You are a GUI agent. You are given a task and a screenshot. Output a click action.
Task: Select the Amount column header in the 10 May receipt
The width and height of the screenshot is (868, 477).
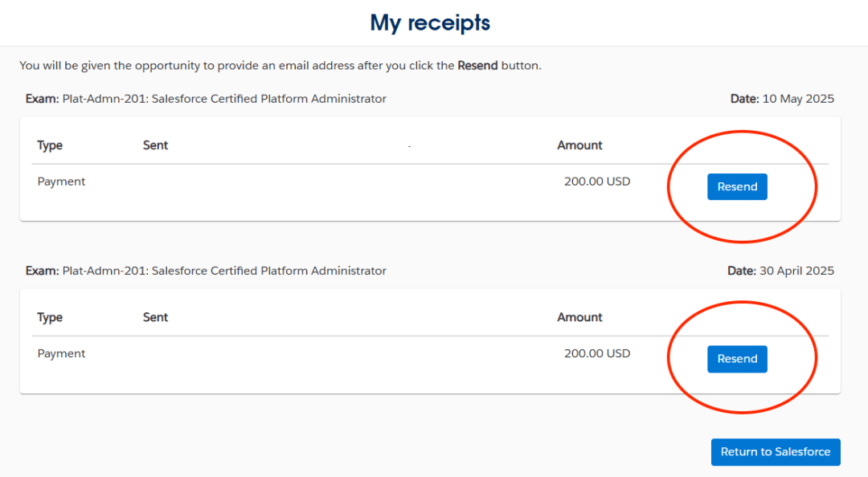point(579,145)
